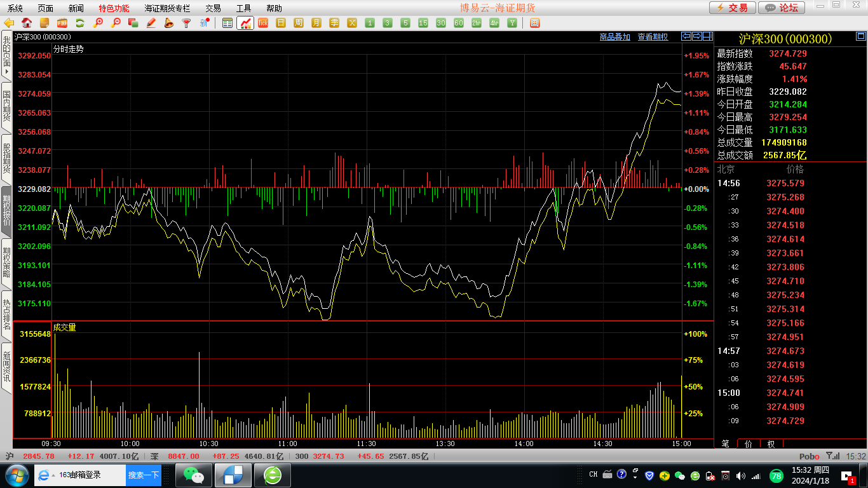Select the 30-minute period button
The image size is (868, 488).
[441, 23]
